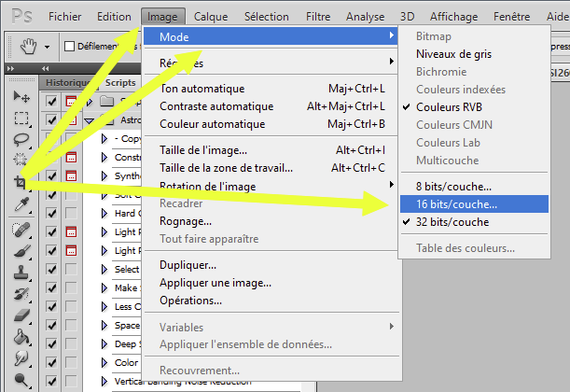Screen dimensions: 570x392
Task: Expand the Hard action triangle
Action: pyautogui.click(x=104, y=213)
